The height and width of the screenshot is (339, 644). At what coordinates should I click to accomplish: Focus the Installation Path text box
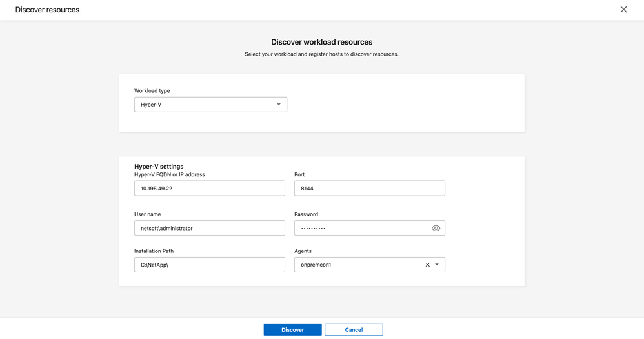point(209,265)
